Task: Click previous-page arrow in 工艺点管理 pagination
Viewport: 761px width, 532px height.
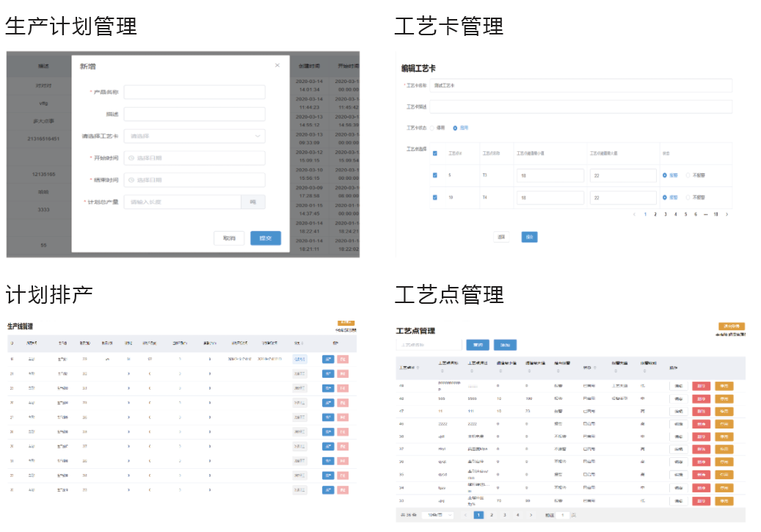Action: pyautogui.click(x=465, y=515)
